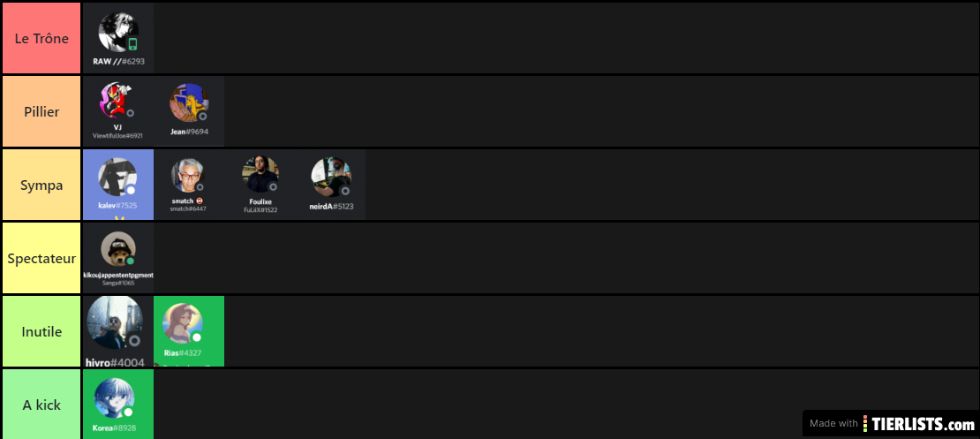Viewport: 980px width, 439px height.
Task: Select the Sympa tier label
Action: coord(41,185)
